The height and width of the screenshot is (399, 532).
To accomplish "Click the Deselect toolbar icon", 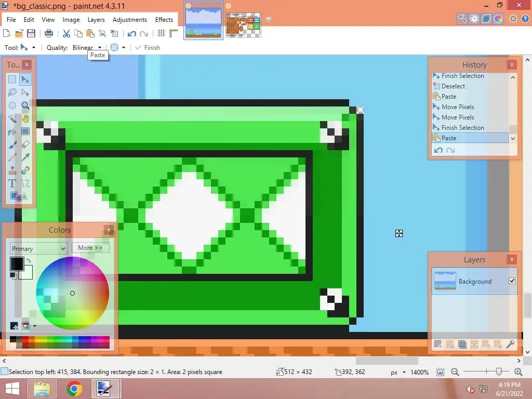I will tap(114, 33).
